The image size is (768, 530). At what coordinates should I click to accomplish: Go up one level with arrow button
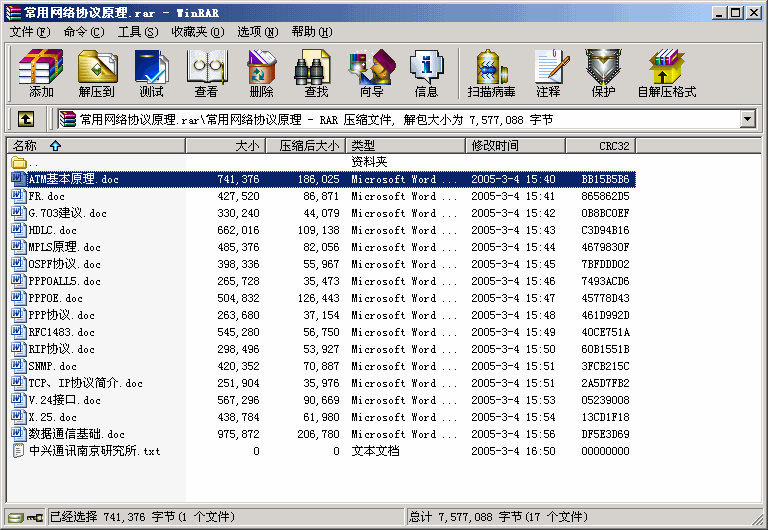pos(26,119)
